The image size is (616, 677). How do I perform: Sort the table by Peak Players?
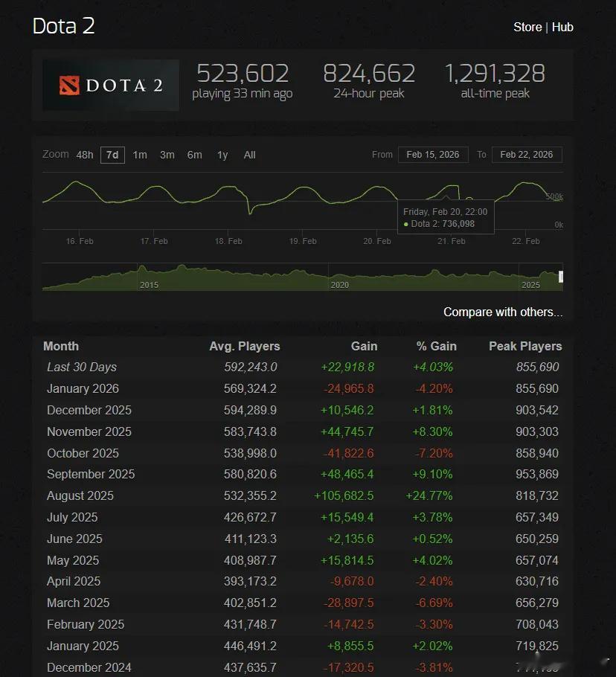coord(524,346)
